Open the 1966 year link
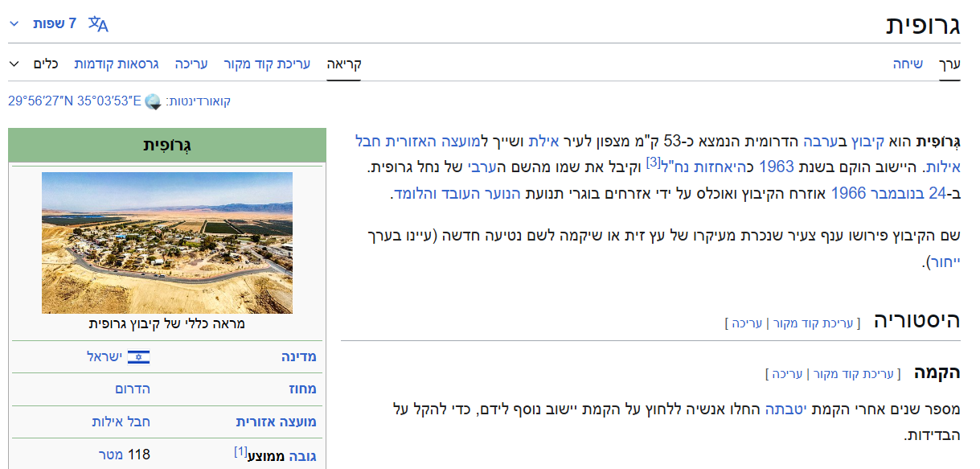The height and width of the screenshot is (469, 980). coord(847,193)
